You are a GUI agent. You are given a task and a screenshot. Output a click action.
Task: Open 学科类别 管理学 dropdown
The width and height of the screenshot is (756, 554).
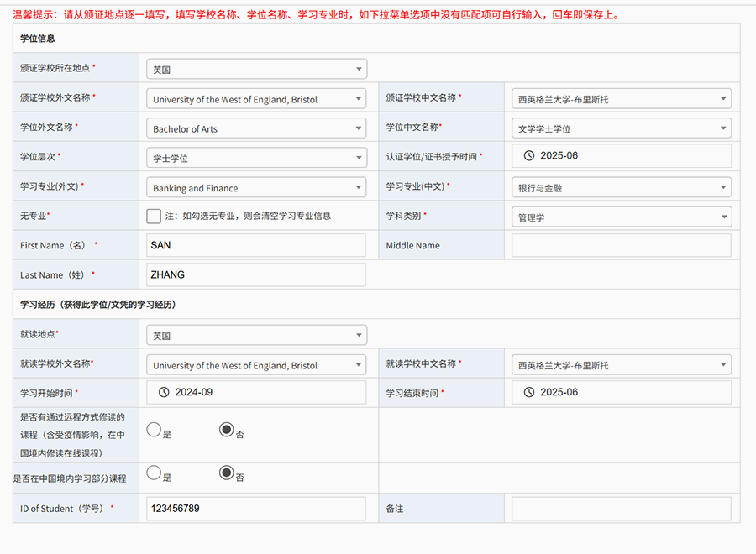[622, 217]
